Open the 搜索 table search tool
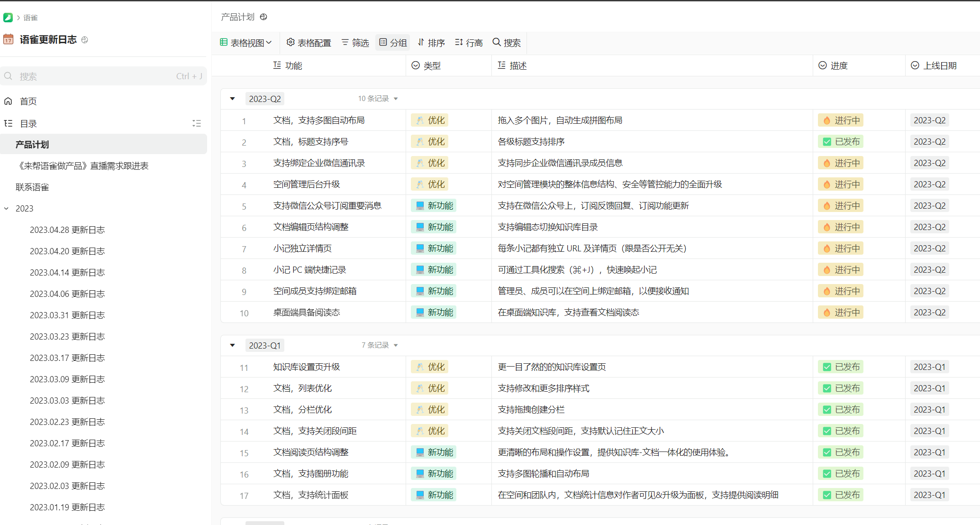The height and width of the screenshot is (525, 980). (507, 43)
